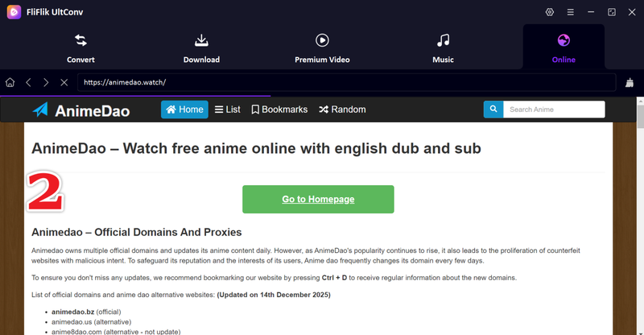
Task: Click the 'Updated on 14th December 2025' text
Action: [x=274, y=295]
